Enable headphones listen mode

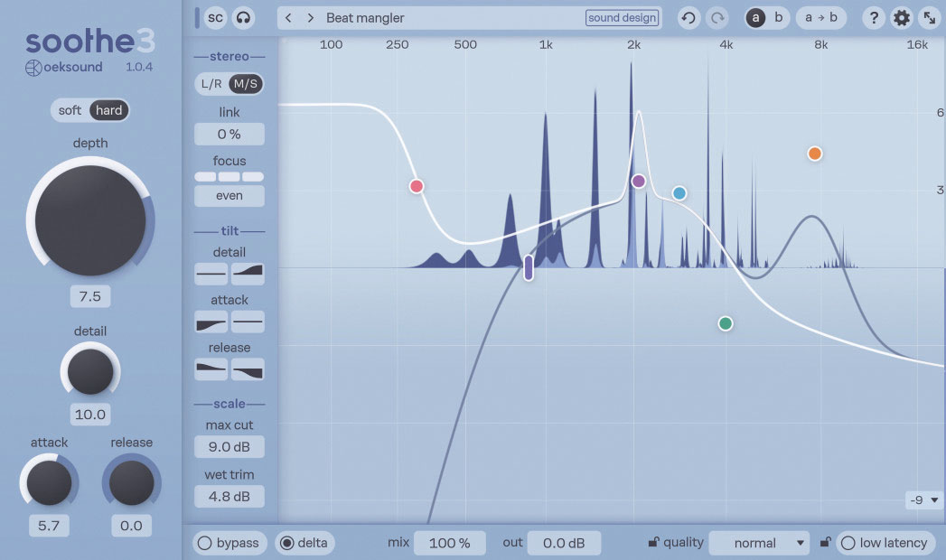click(243, 18)
